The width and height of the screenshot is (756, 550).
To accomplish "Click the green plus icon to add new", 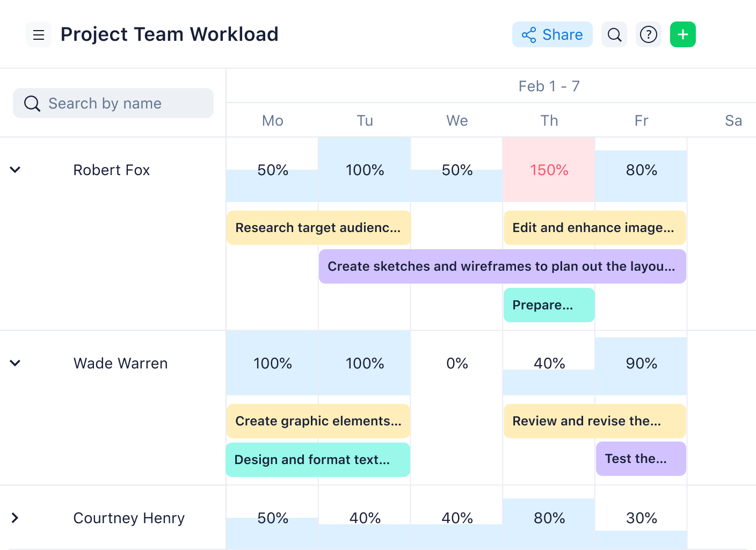I will tap(682, 34).
